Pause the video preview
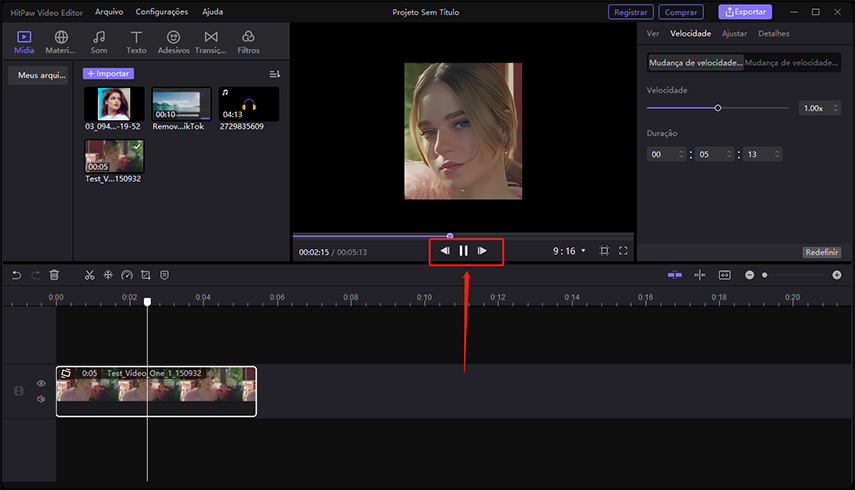Image resolution: width=855 pixels, height=490 pixels. coord(463,251)
